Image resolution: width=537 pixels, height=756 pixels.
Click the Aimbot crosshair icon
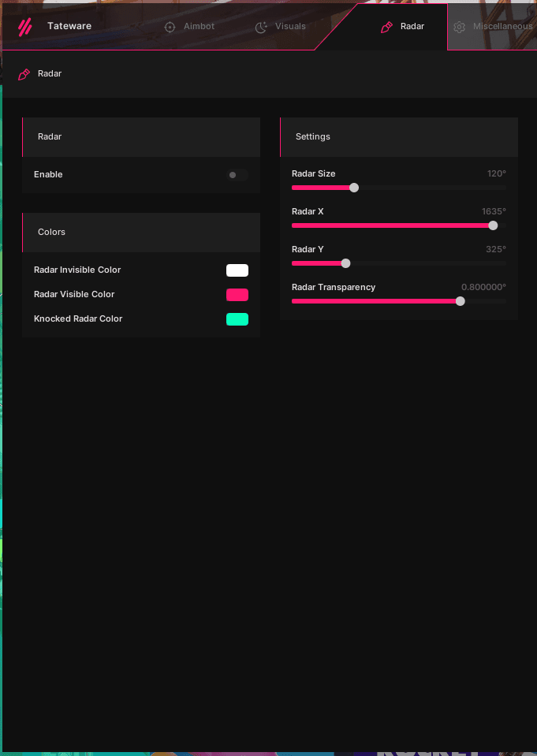[170, 27]
